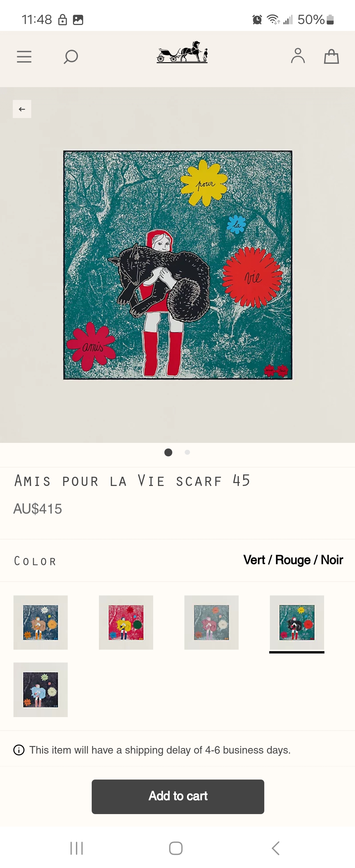
Task: Add the scarf to cart
Action: [178, 797]
